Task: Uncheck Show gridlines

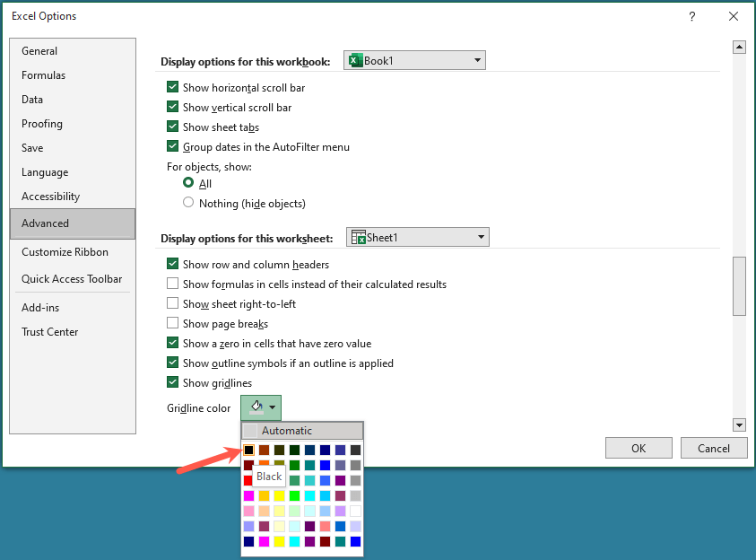Action: [x=172, y=382]
